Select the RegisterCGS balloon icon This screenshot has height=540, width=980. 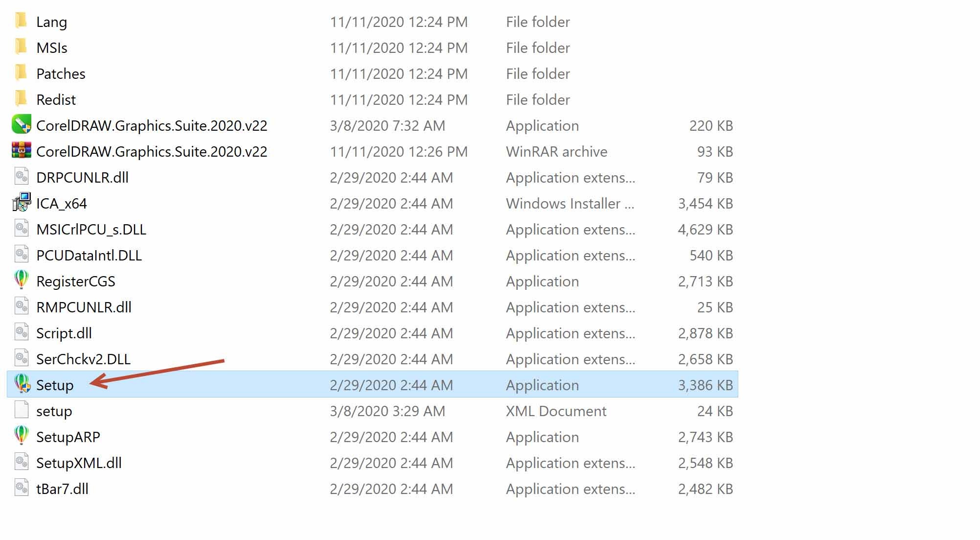tap(22, 281)
